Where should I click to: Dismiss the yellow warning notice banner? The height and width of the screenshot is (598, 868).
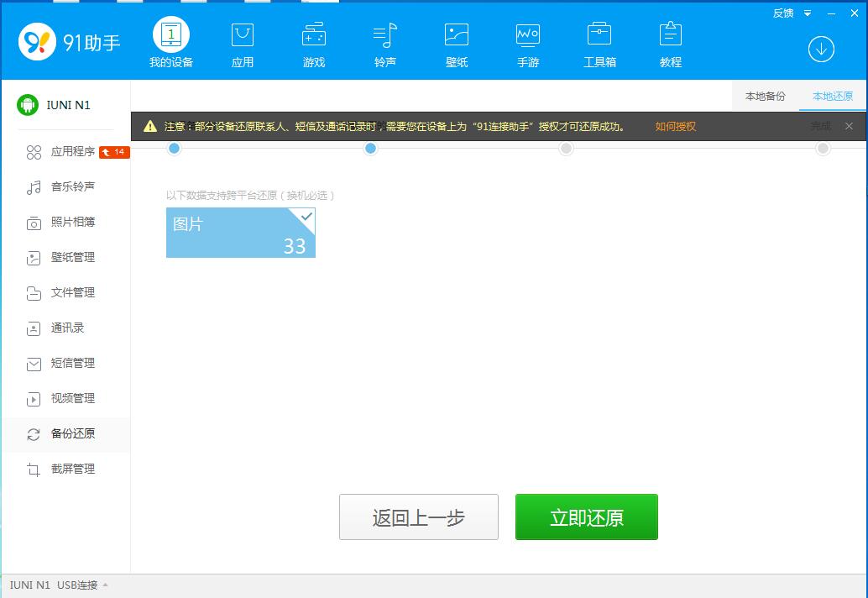tap(848, 126)
